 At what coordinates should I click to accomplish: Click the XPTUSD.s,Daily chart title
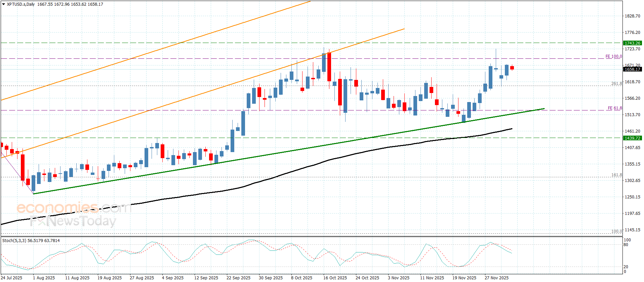21,4
